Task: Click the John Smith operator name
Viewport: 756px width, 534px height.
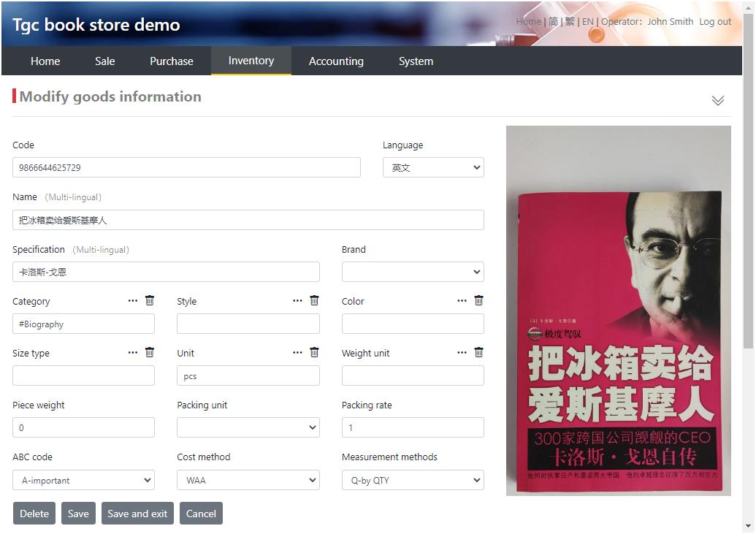Action: [x=671, y=22]
